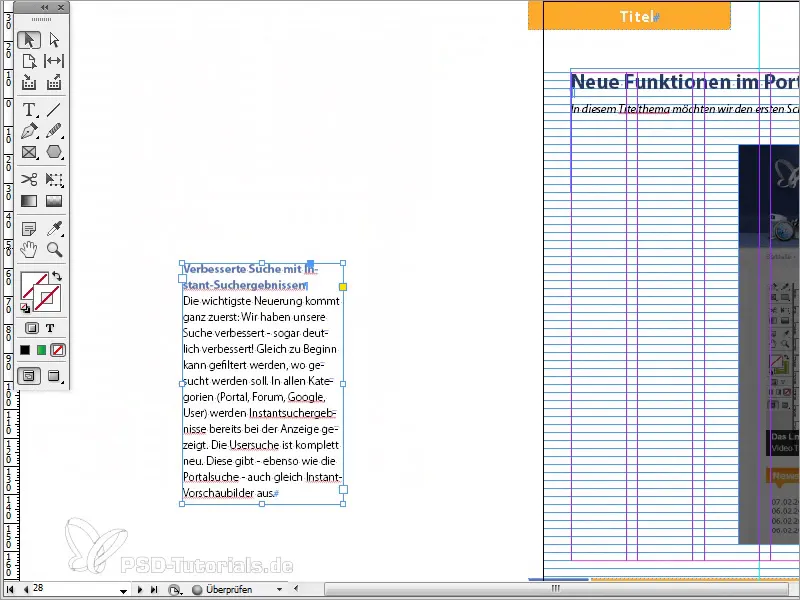This screenshot has width=800, height=600.
Task: Open the page number dropdown
Action: coord(122,589)
